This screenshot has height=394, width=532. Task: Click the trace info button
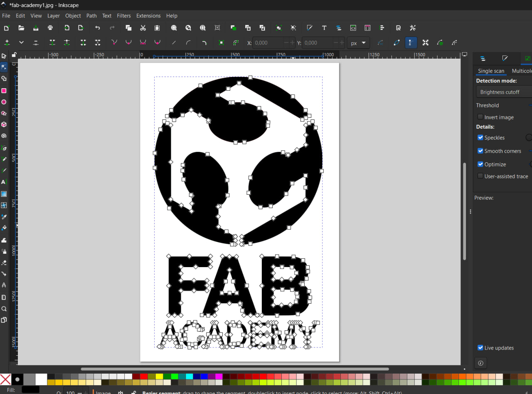tap(480, 363)
